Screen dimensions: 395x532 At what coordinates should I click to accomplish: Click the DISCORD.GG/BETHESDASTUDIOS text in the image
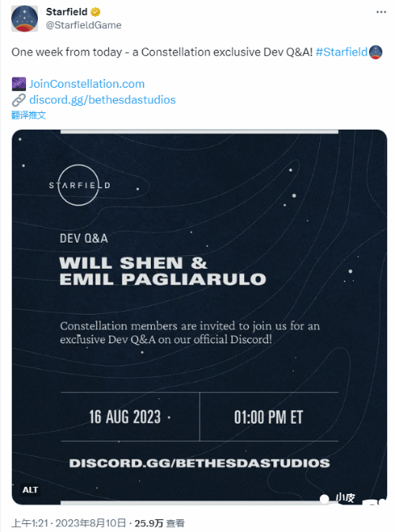coord(199,463)
